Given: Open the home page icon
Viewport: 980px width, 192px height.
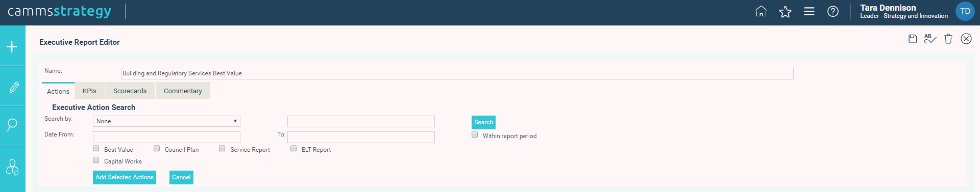Looking at the screenshot, I should [x=761, y=12].
